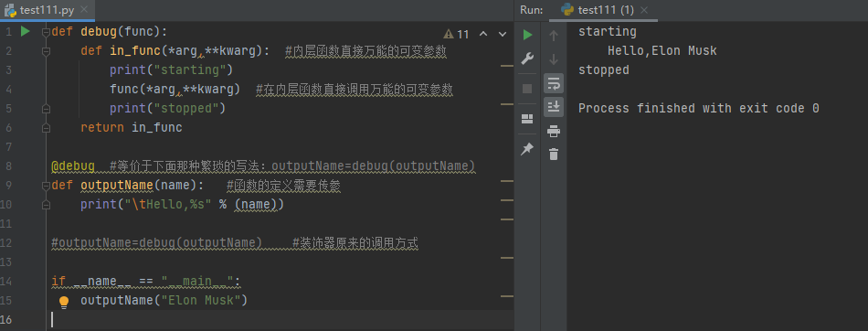Collapse outputName fold marker on line 9
This screenshot has height=331, width=868.
click(47, 186)
